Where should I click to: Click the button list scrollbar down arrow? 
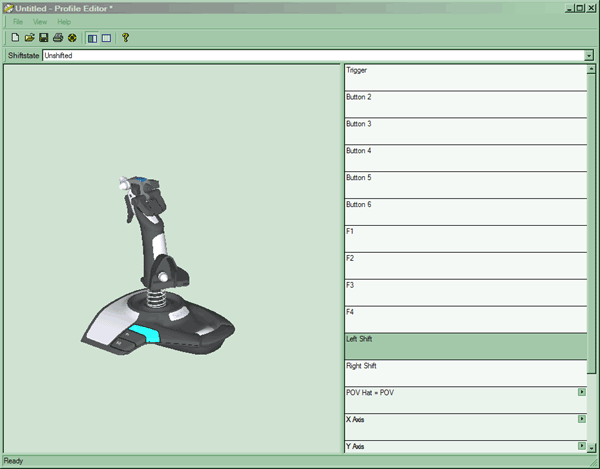(x=592, y=448)
